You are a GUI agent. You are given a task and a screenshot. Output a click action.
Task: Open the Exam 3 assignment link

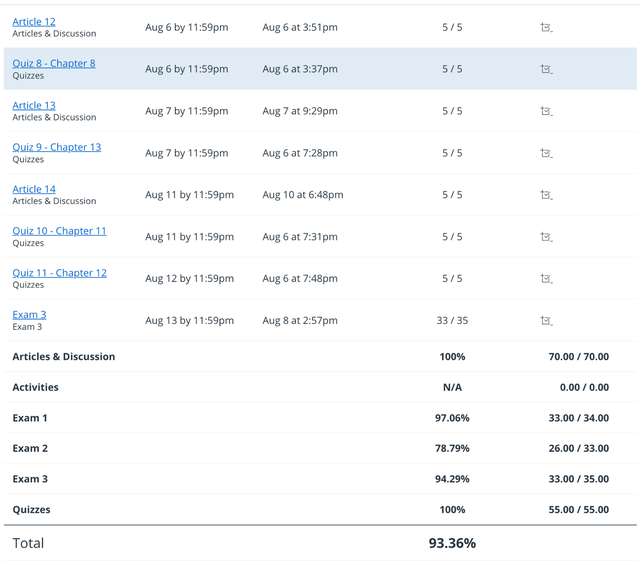click(x=29, y=315)
